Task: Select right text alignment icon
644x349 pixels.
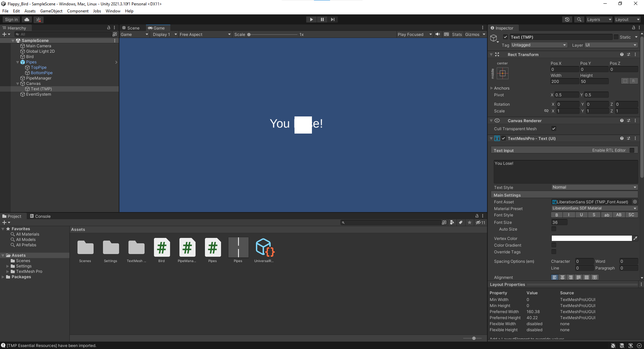Action: pos(571,277)
